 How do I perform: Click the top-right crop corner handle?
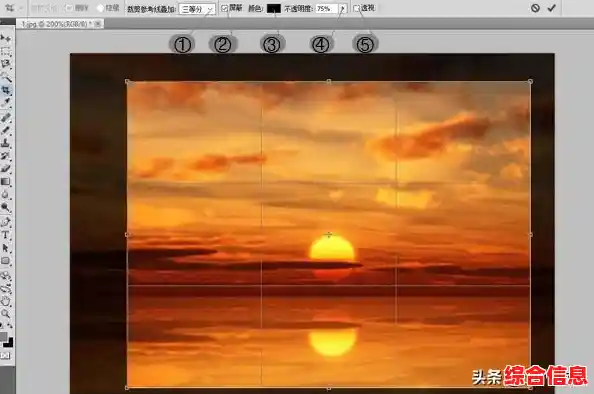(x=530, y=81)
